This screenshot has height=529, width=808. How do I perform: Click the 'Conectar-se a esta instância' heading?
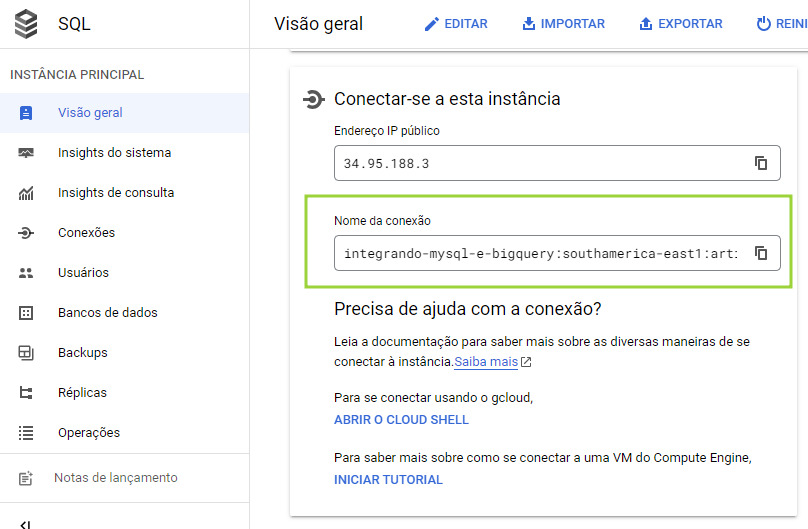click(x=447, y=99)
